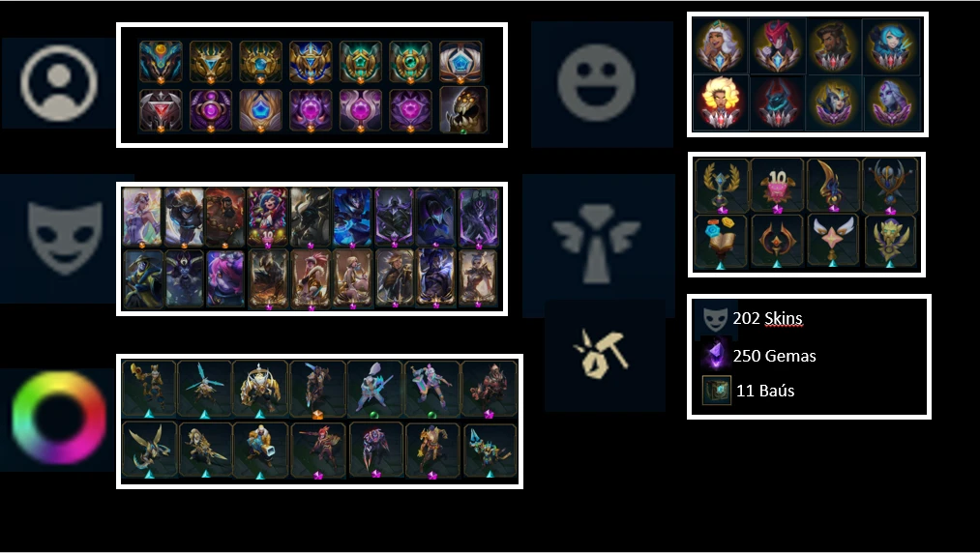This screenshot has height=553, width=980.
Task: Pick the white winged star ward skin
Action: click(x=833, y=241)
